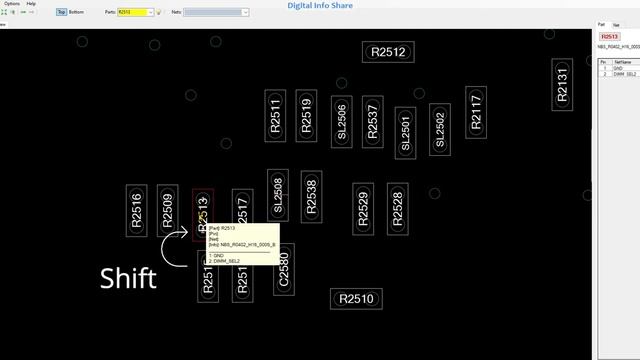Toggle the Top layer view button
Viewport: 640px width, 360px height.
[x=61, y=12]
